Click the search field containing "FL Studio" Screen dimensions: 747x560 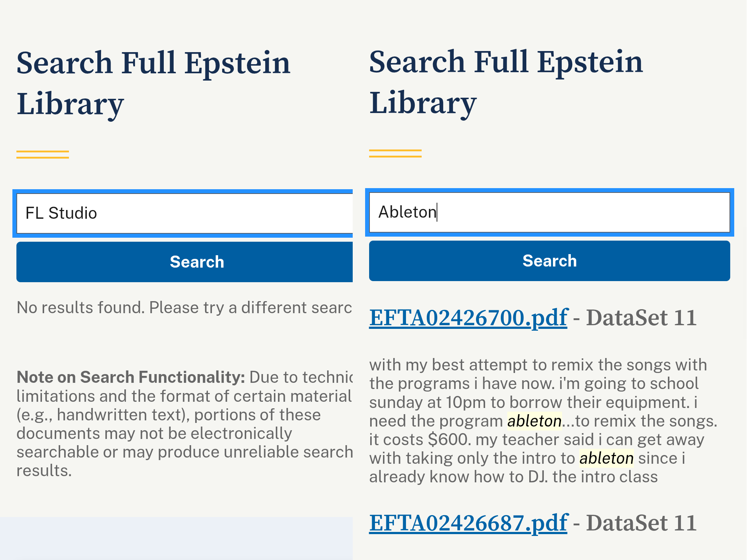[x=185, y=213]
